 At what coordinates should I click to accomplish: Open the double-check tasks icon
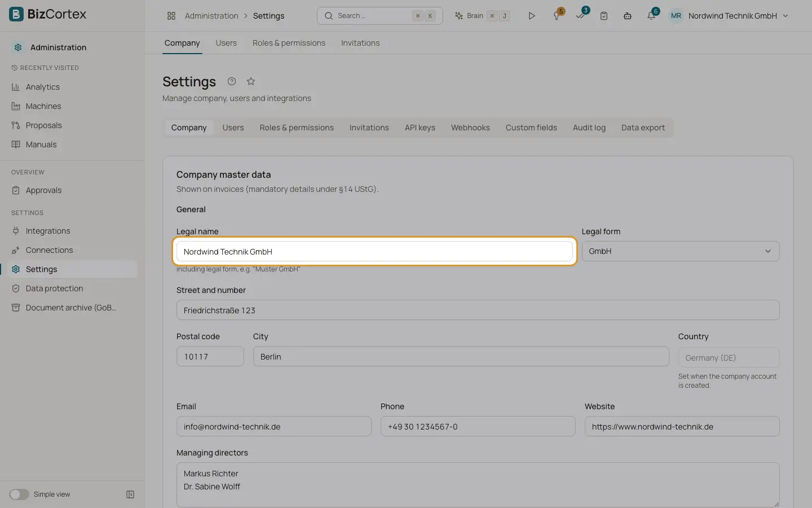click(x=581, y=15)
